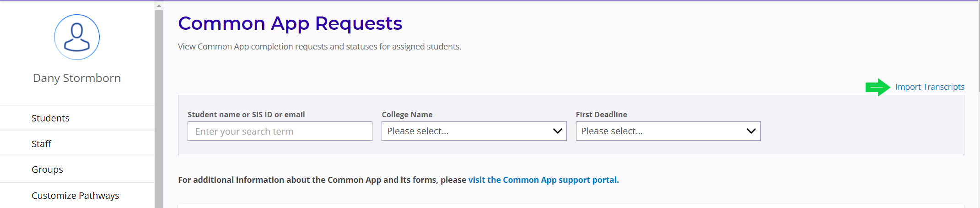
Task: Open the College Name dropdown
Action: 474,131
